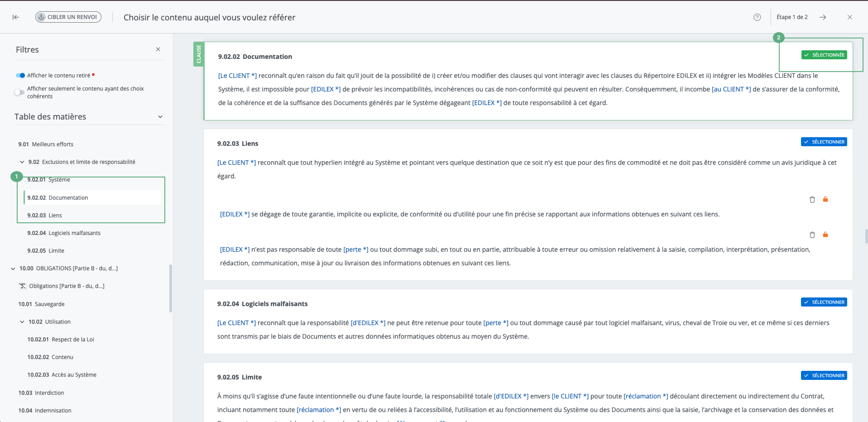Collapse 9.02 Exclusions et limite de responsabilité
Image resolution: width=868 pixels, height=422 pixels.
tap(22, 162)
